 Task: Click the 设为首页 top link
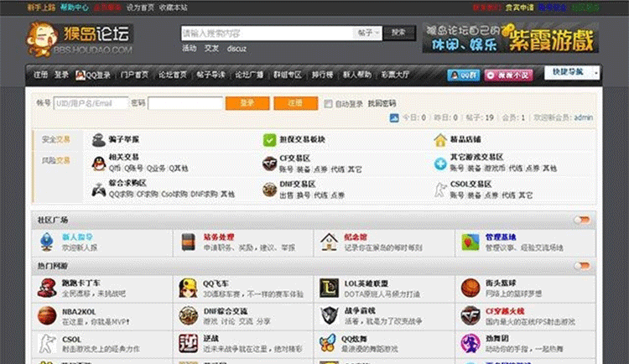[140, 8]
